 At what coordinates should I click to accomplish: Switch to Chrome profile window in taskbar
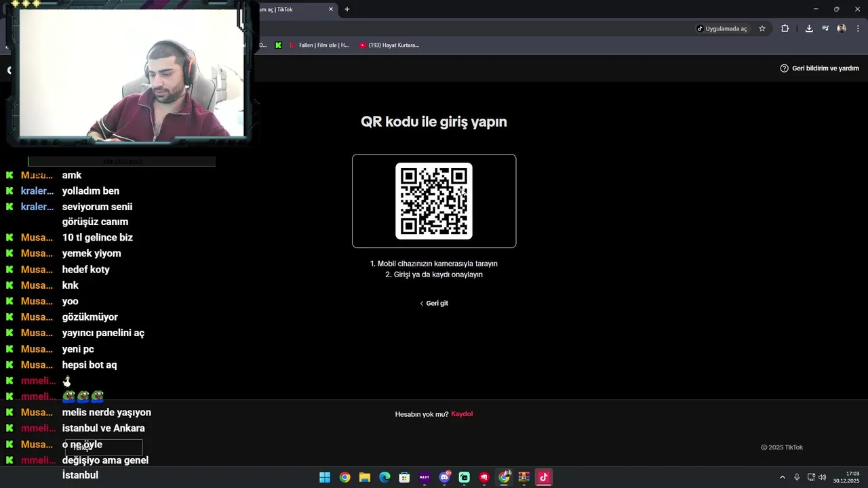pos(504,477)
